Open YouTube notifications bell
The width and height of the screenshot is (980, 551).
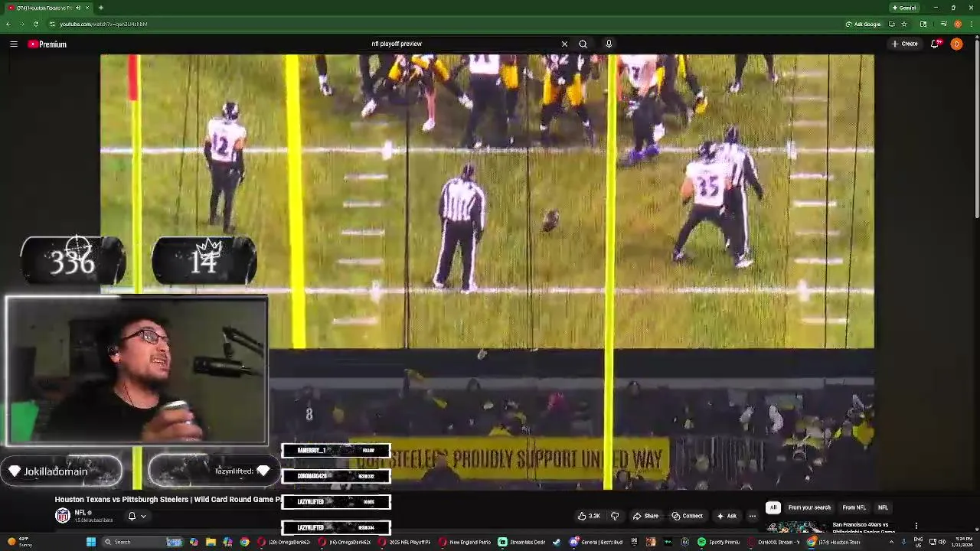pyautogui.click(x=935, y=44)
